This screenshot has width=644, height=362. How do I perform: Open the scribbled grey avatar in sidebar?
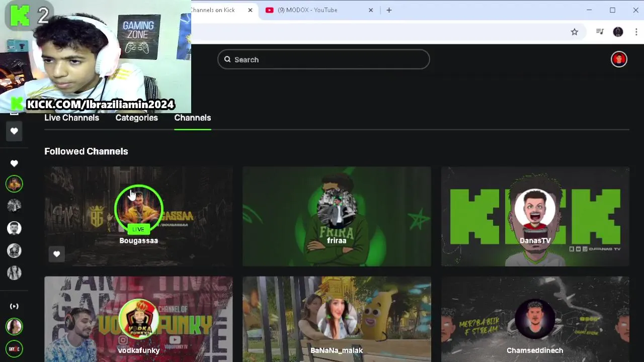14,206
